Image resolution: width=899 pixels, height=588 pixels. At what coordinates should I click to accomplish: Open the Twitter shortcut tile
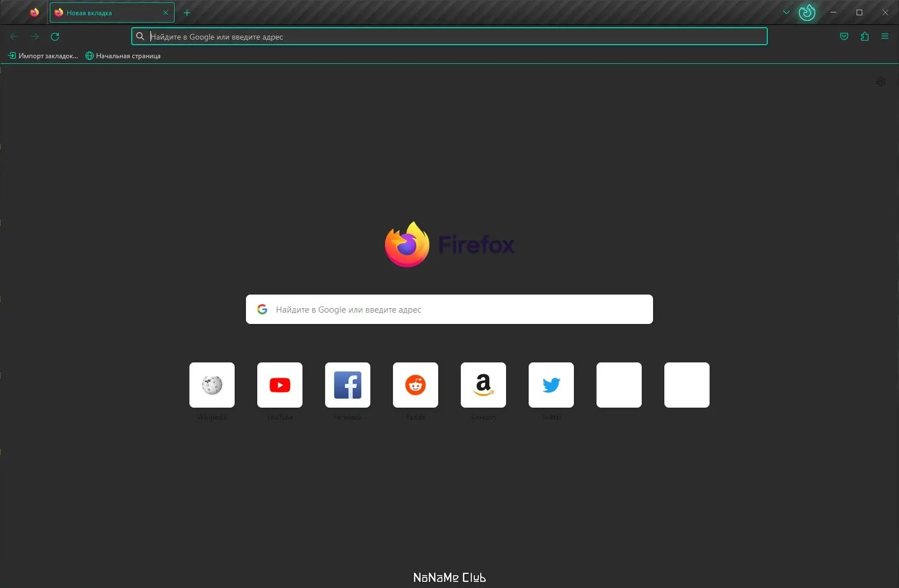pos(551,385)
